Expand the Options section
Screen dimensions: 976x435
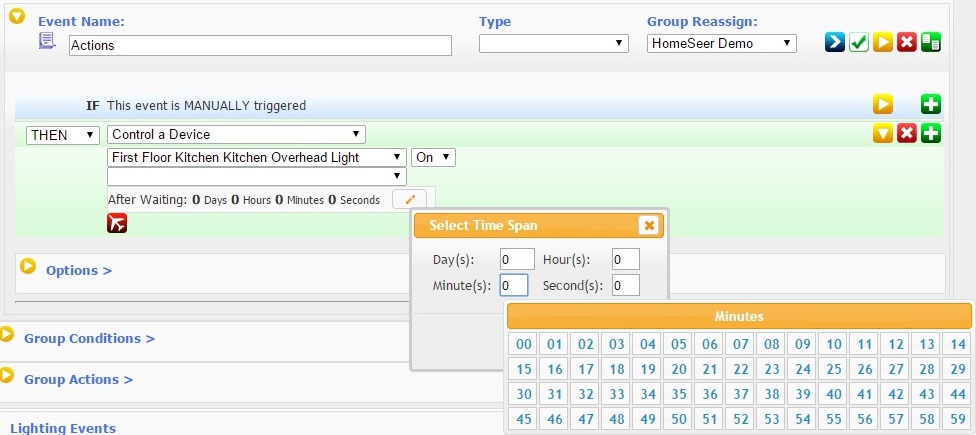(x=28, y=267)
